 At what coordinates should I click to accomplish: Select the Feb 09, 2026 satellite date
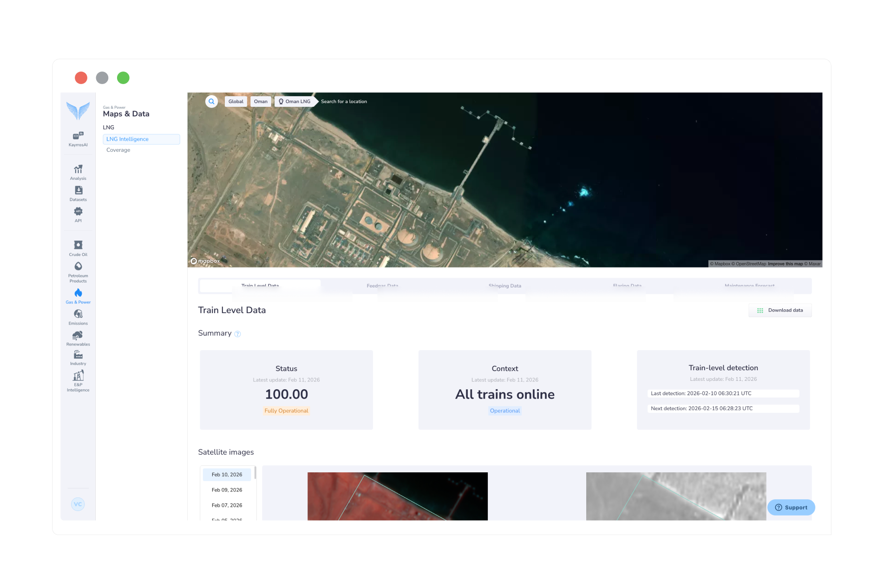click(227, 490)
